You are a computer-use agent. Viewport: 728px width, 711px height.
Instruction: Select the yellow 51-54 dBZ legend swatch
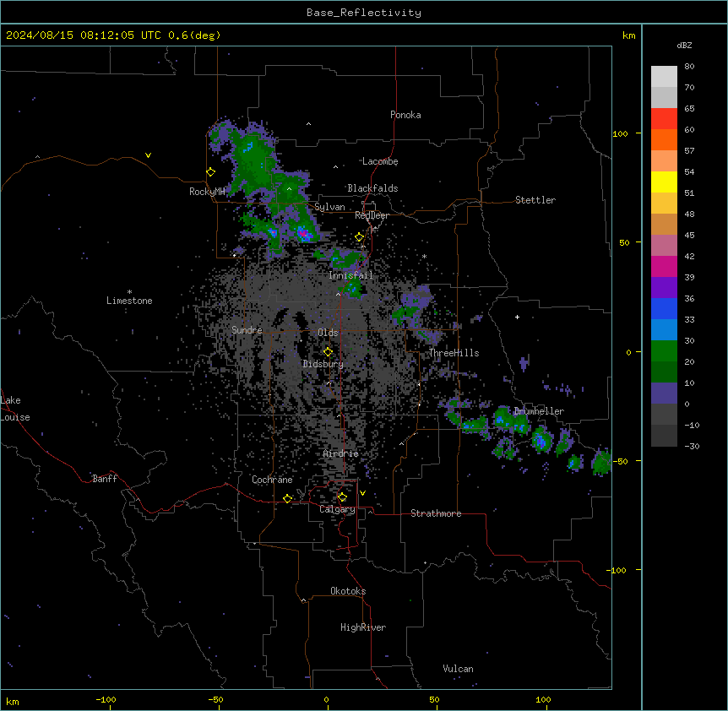pyautogui.click(x=664, y=182)
